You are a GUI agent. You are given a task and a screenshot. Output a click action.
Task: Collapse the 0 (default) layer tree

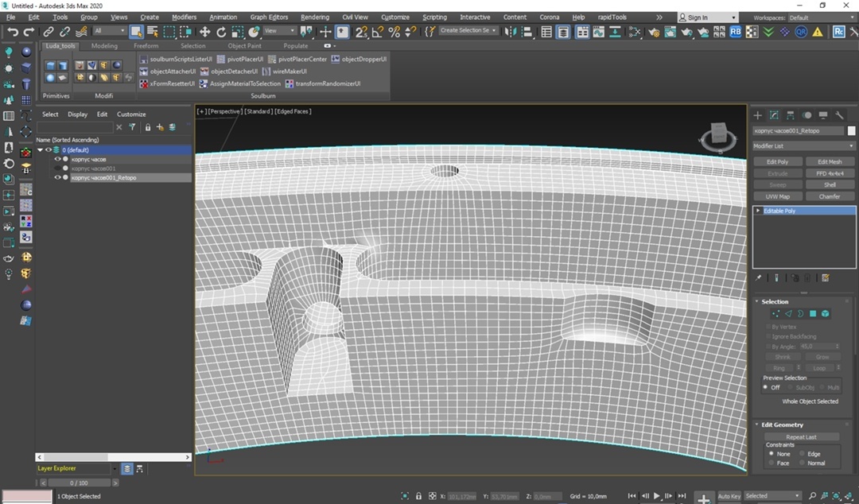40,149
